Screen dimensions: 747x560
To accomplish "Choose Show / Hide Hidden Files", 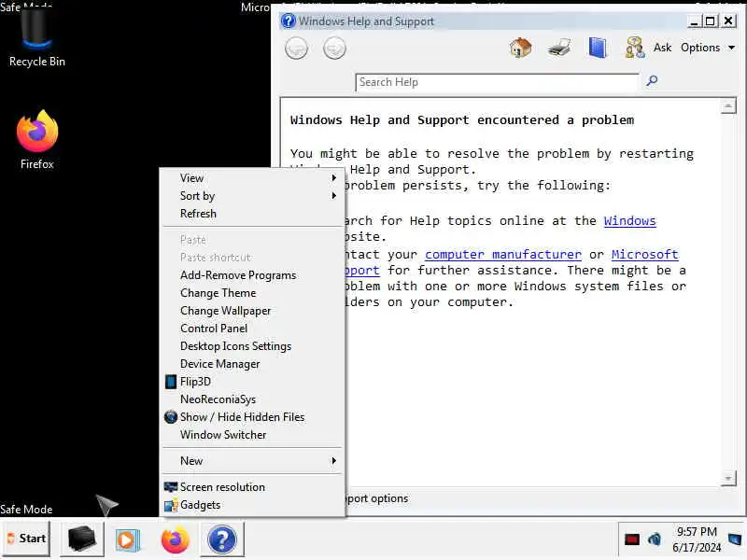I will [252, 417].
